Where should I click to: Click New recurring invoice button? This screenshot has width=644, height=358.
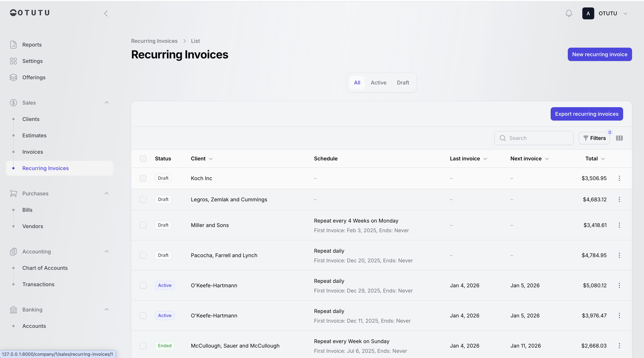(x=599, y=54)
